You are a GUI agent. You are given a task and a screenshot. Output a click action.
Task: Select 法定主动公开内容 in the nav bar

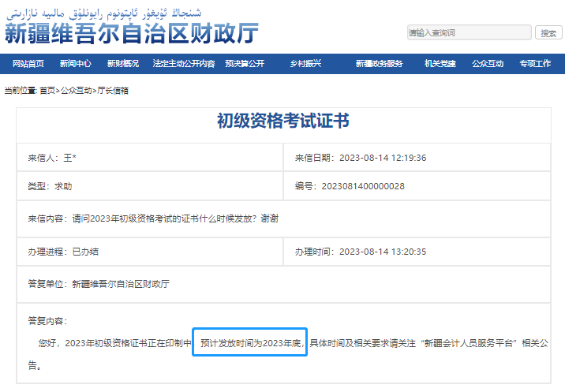183,64
